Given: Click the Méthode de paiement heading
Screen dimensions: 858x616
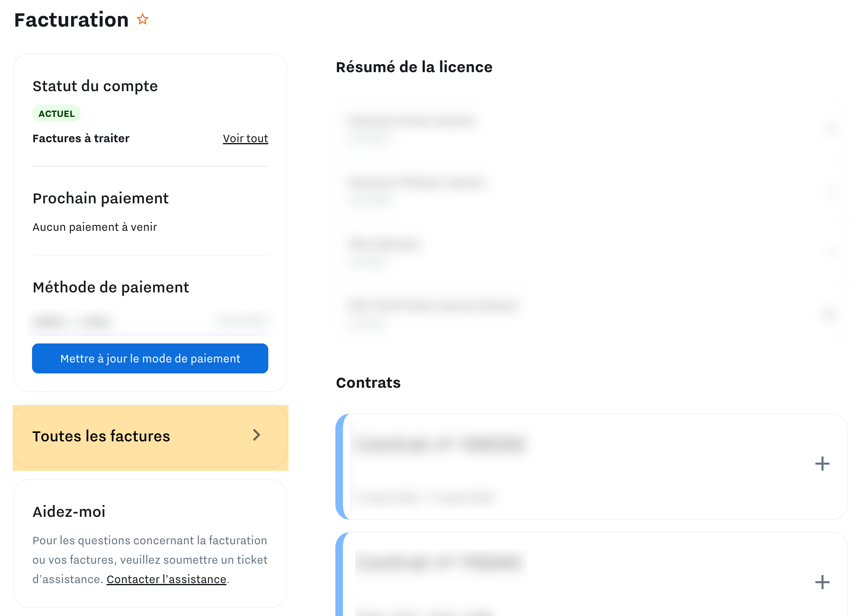Looking at the screenshot, I should [111, 287].
